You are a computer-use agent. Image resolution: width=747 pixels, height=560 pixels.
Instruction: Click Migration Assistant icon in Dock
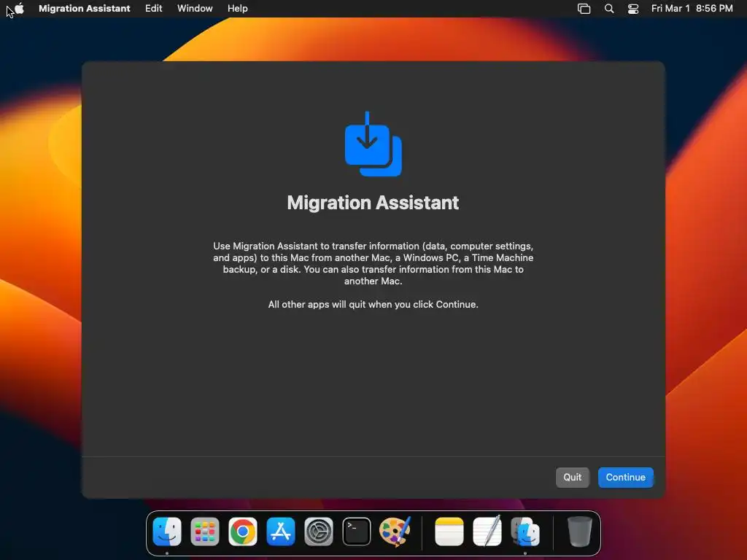click(x=525, y=532)
